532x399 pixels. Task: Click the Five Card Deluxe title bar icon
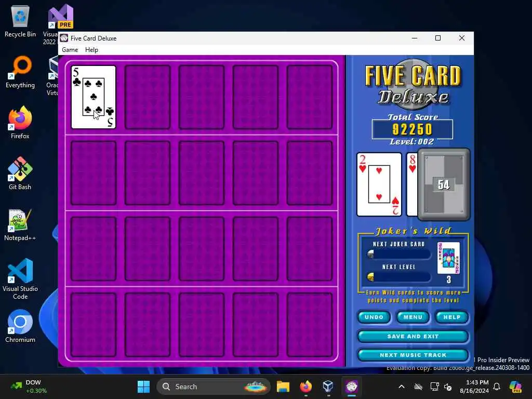(64, 38)
